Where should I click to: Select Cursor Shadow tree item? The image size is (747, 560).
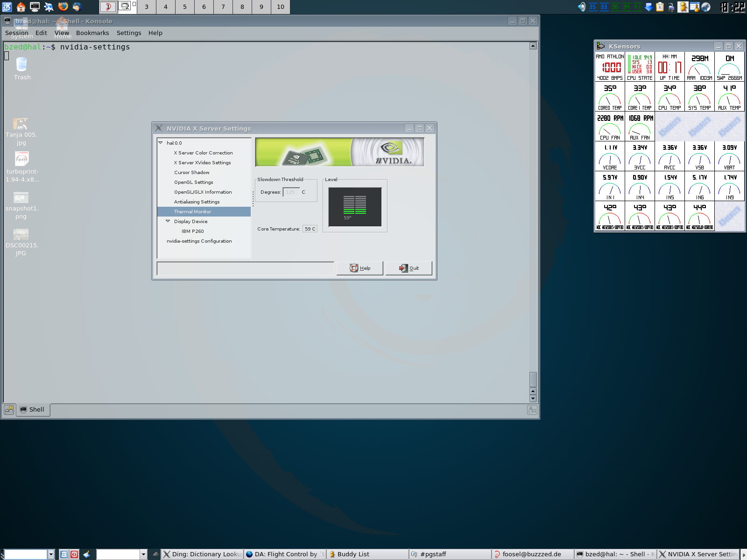(x=191, y=172)
